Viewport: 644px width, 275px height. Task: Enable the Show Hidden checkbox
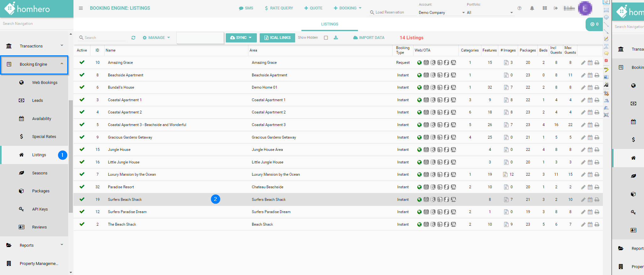[x=326, y=38]
